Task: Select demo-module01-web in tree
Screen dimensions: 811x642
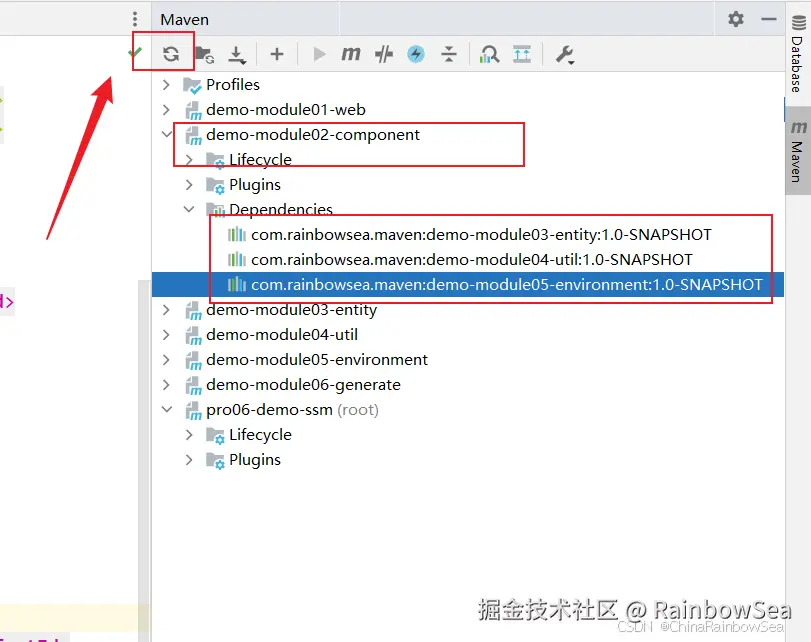Action: [468, 109]
